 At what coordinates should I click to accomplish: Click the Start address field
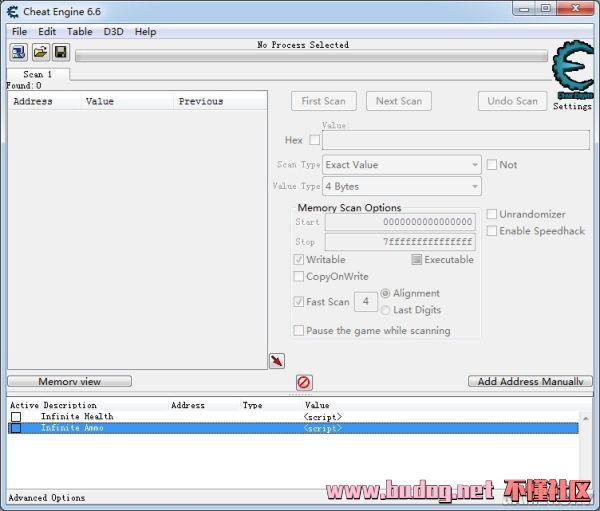click(400, 222)
